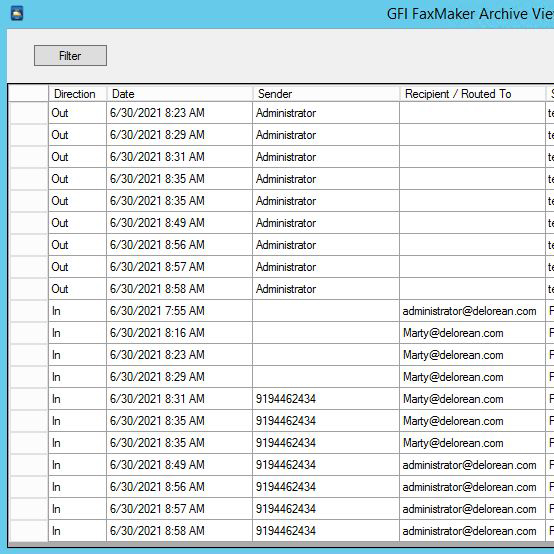Select the Out date cell 6/30/2021 8:23 AM
This screenshot has width=554, height=554.
(179, 113)
